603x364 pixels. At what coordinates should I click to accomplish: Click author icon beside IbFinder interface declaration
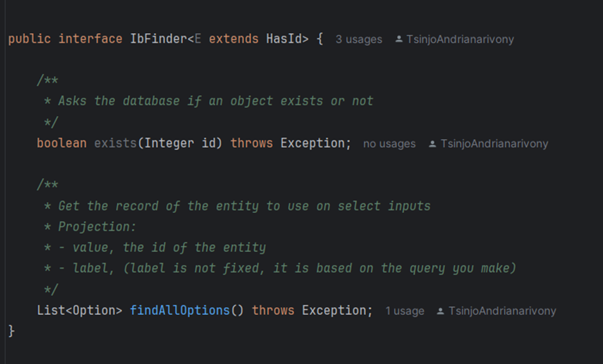click(399, 40)
